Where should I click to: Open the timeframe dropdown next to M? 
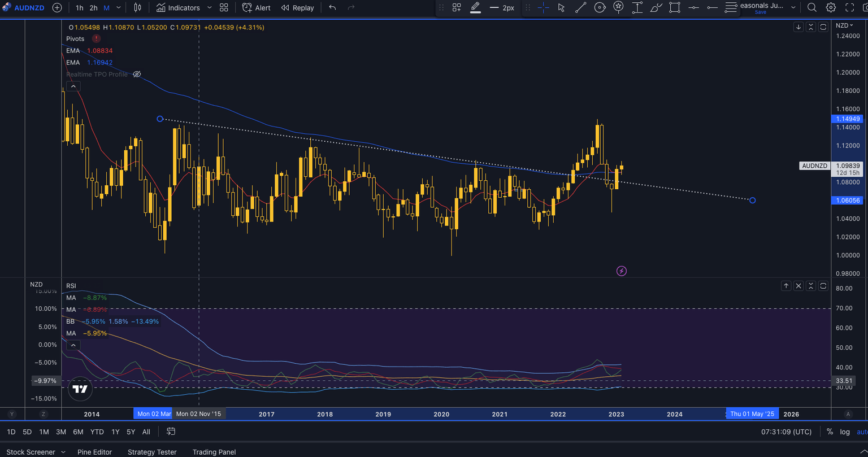click(117, 8)
